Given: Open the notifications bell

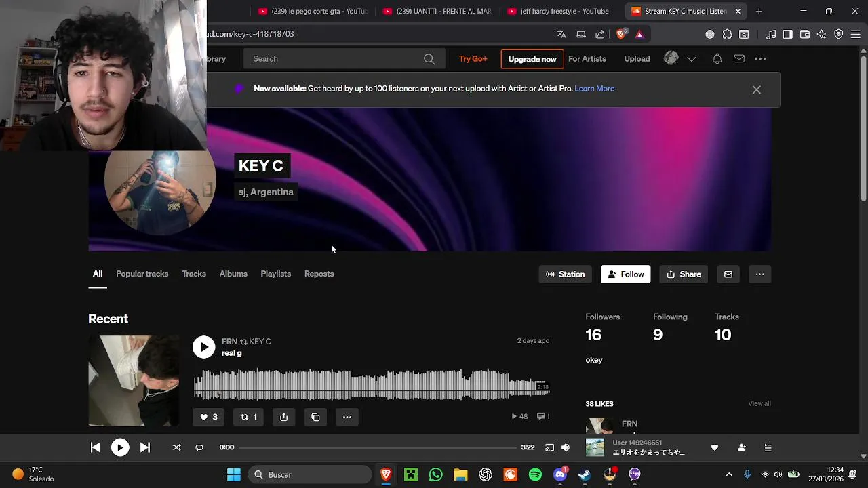Looking at the screenshot, I should click(717, 59).
